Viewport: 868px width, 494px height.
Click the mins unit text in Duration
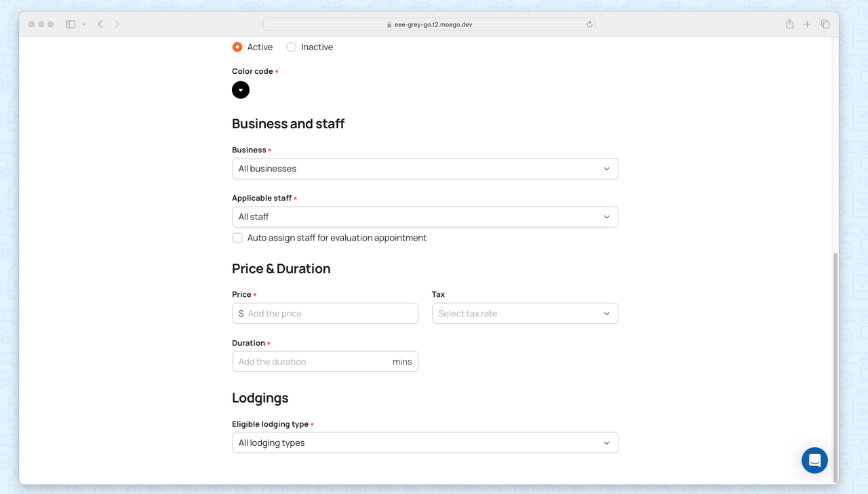(x=402, y=362)
